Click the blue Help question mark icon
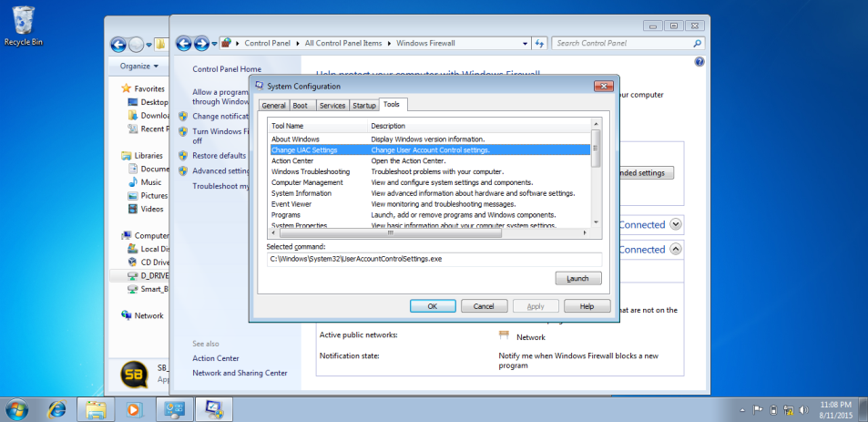The width and height of the screenshot is (868, 422). (x=700, y=62)
